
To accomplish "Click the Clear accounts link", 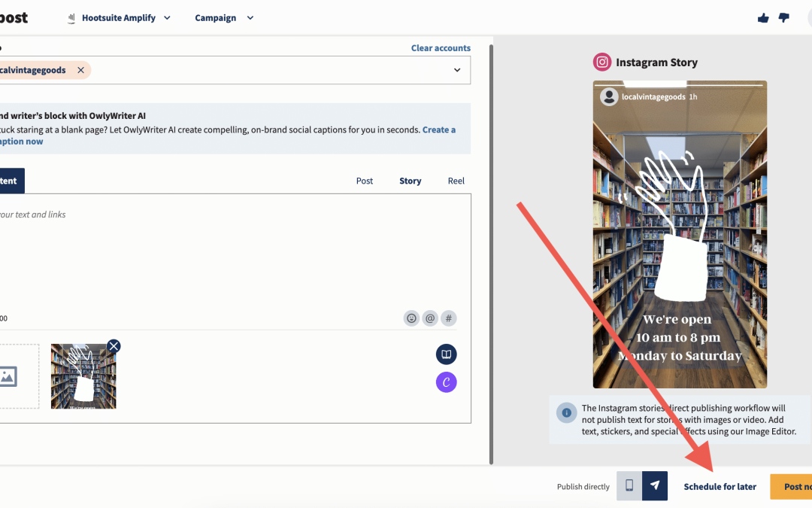I will [441, 47].
